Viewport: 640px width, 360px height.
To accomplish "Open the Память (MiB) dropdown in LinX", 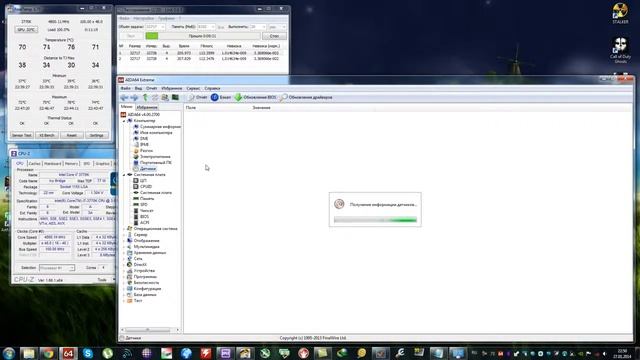I will pyautogui.click(x=206, y=27).
